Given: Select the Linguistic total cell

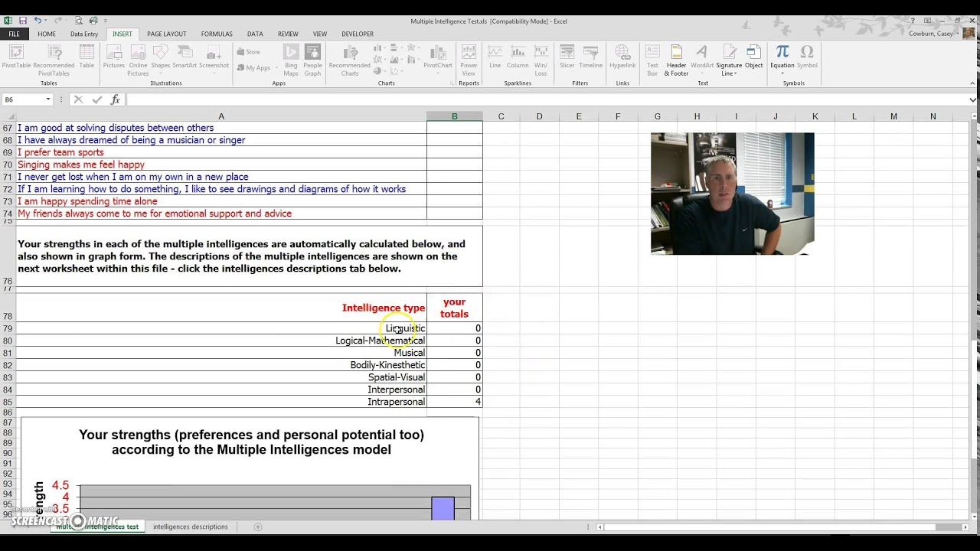Looking at the screenshot, I should tap(455, 328).
